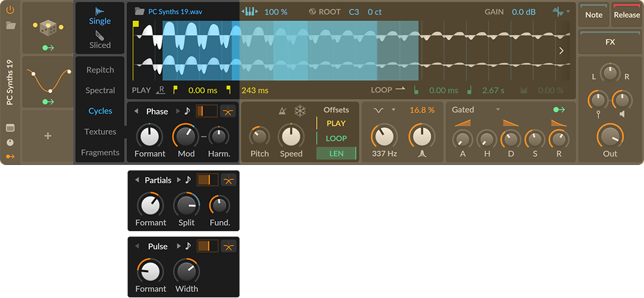This screenshot has height=298, width=644.
Task: Edit the root note C3 value
Action: click(x=354, y=12)
